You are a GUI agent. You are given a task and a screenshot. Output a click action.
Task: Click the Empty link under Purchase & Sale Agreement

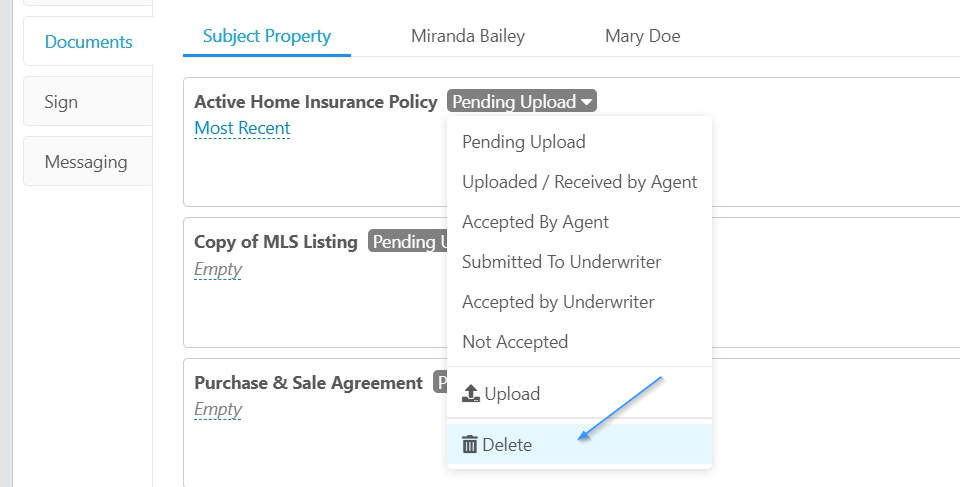218,409
